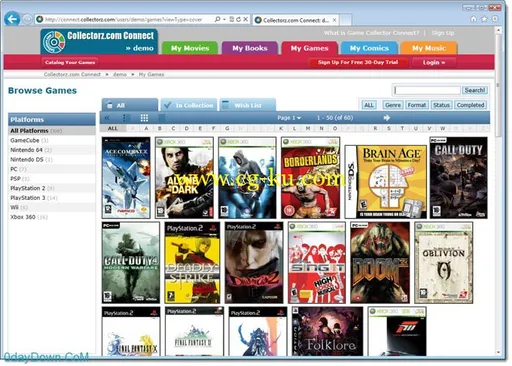Click the page refresh icon in address bar
Viewport: 512px width, 366px height.
coord(239,19)
